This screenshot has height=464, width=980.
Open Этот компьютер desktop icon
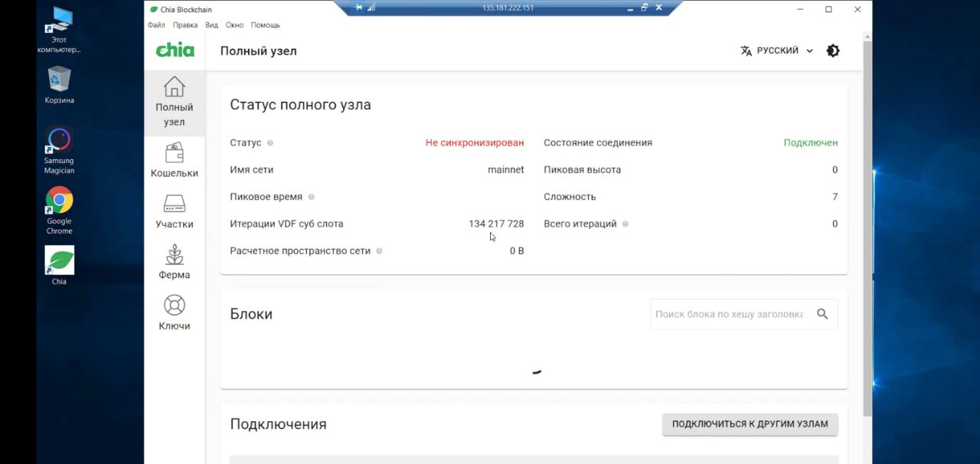59,31
